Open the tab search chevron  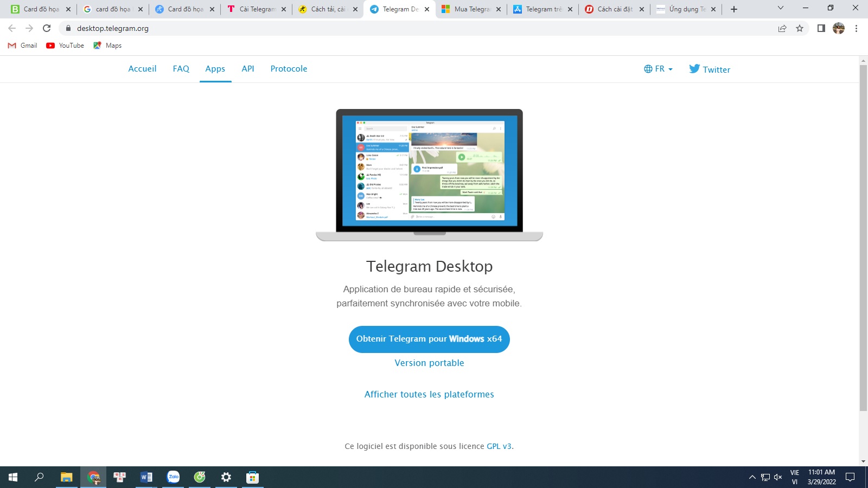(x=781, y=8)
